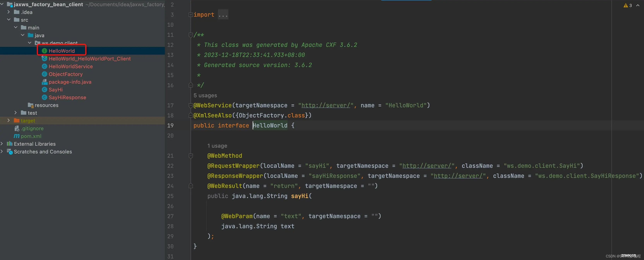This screenshot has width=644, height=260.
Task: Expand the test folder
Action: coord(16,113)
